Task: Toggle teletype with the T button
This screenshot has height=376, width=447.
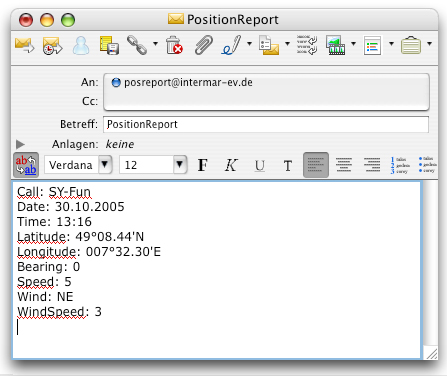Action: click(x=288, y=165)
